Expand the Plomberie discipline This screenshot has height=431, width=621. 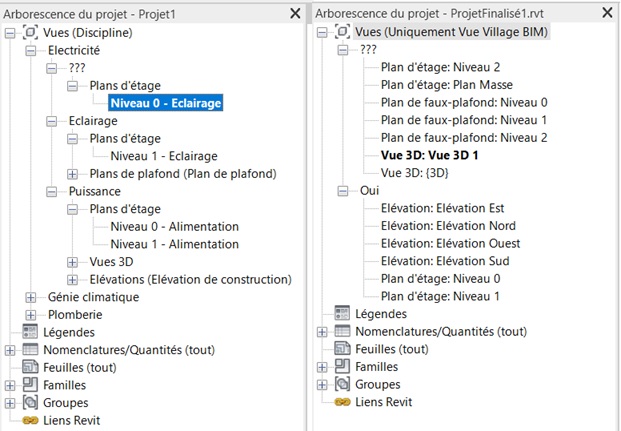pos(31,315)
